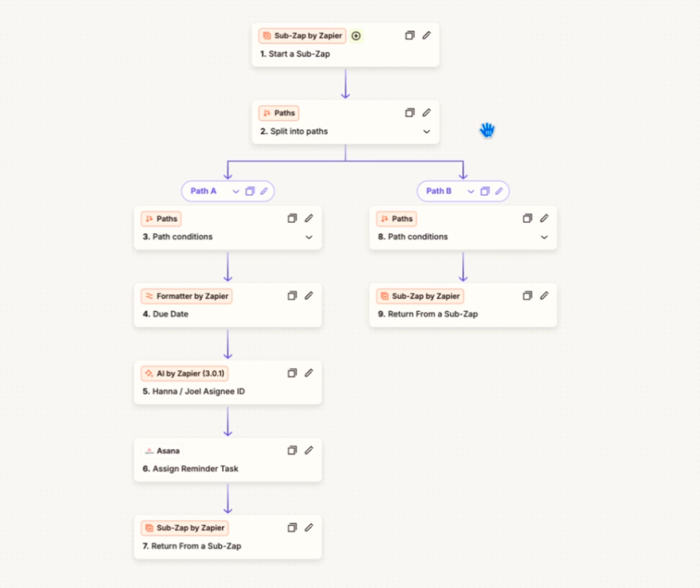Expand the Split into paths chevron
This screenshot has height=588, width=700.
426,132
